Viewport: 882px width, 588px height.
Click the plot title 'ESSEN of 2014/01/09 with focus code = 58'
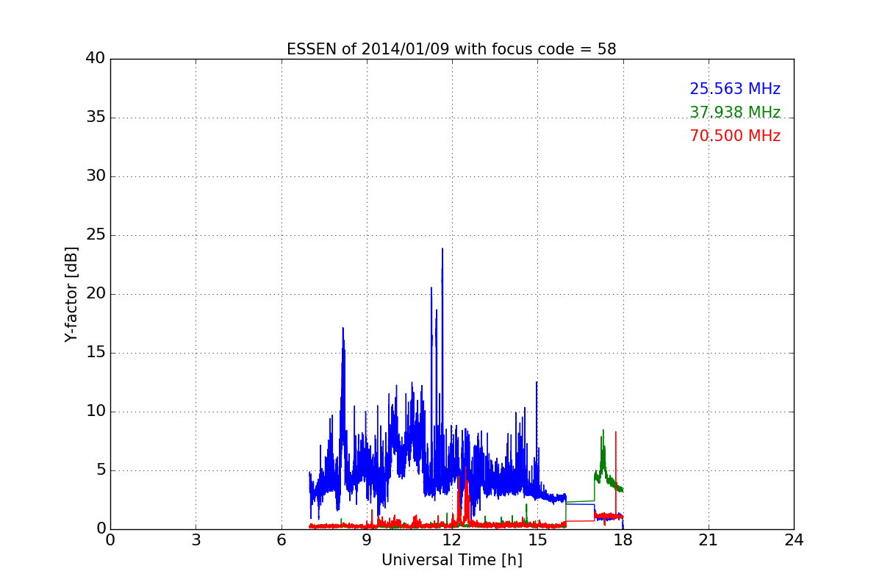[451, 49]
